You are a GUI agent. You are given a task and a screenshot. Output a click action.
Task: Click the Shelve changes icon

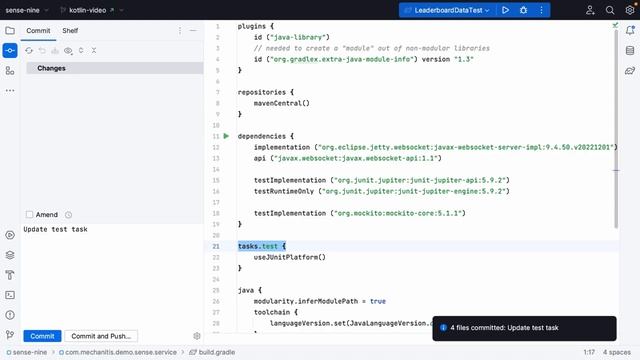(55, 51)
